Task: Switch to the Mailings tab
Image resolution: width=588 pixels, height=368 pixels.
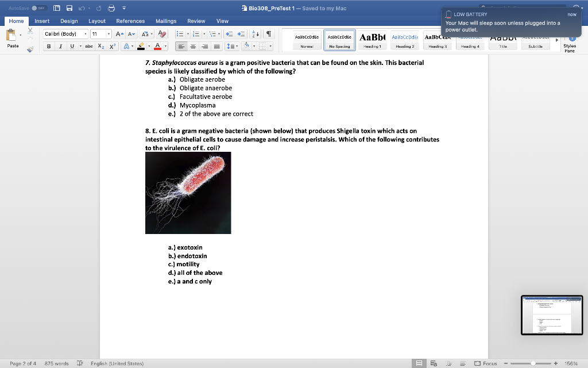Action: (x=166, y=21)
